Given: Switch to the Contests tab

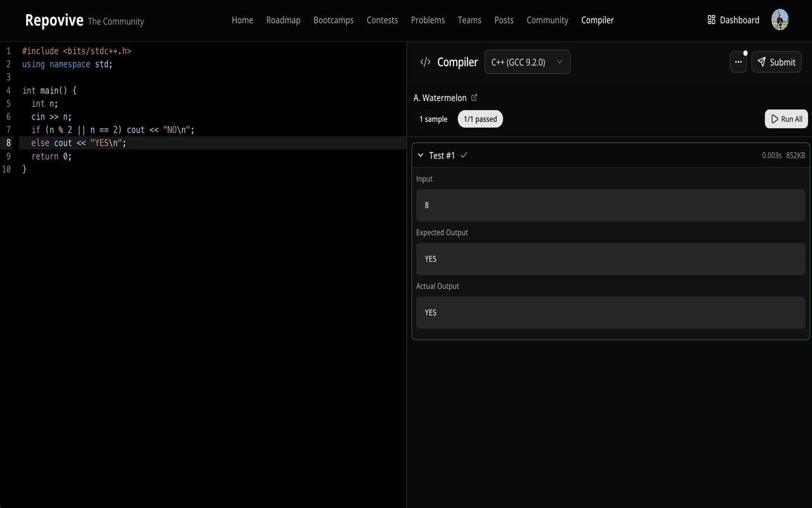Looking at the screenshot, I should 382,20.
